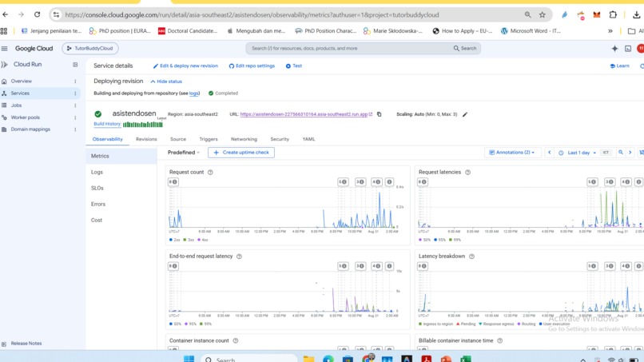Open the build logs link

(193, 93)
